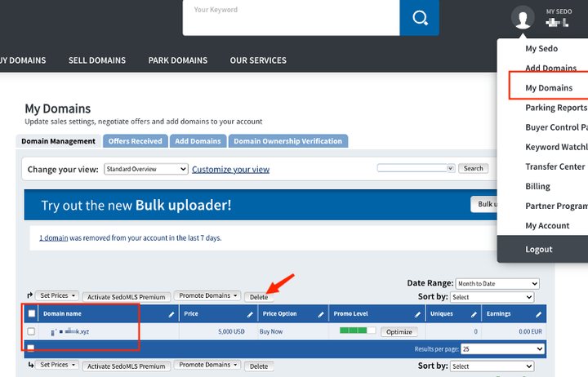
Task: Choose My Account in the account menu
Action: point(547,225)
